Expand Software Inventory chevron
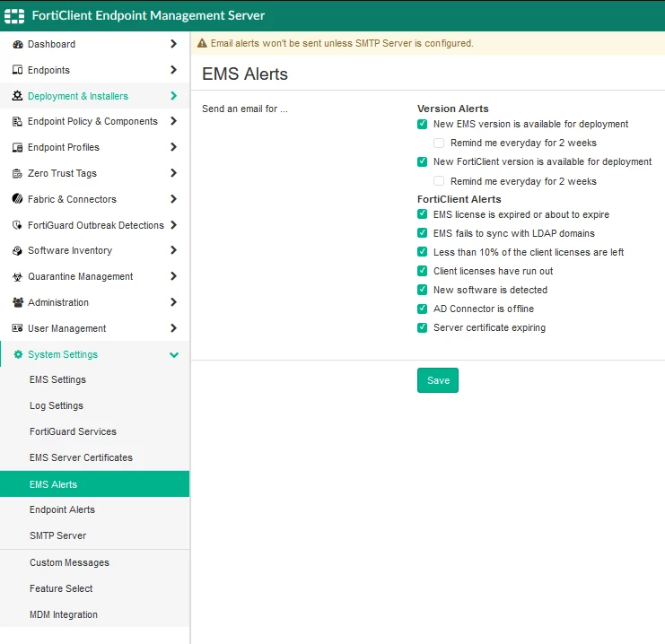Viewport: 665px width, 644px height. pos(173,250)
